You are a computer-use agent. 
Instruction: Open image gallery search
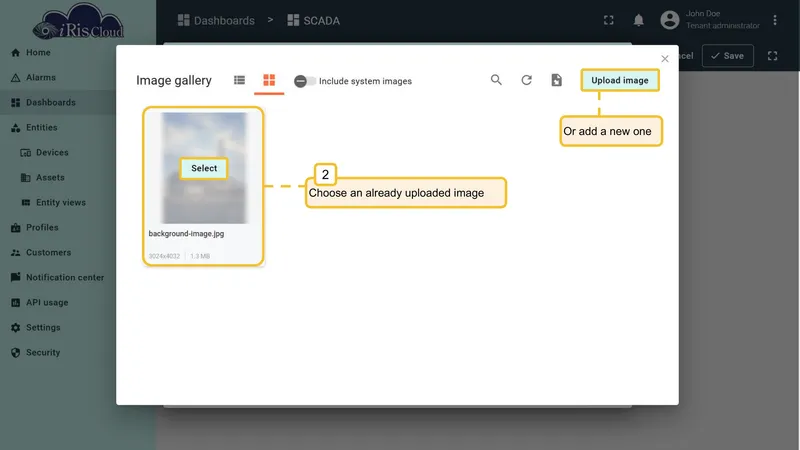coord(496,80)
